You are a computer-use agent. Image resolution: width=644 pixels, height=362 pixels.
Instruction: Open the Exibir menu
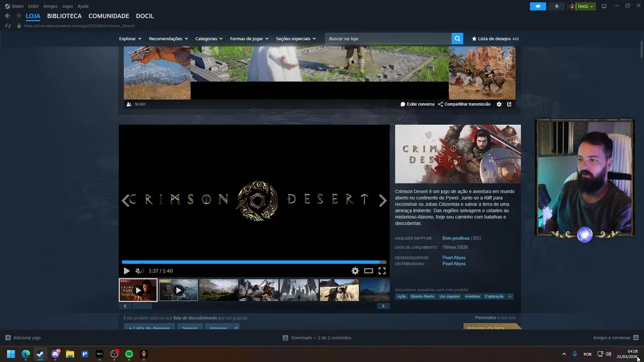click(33, 6)
